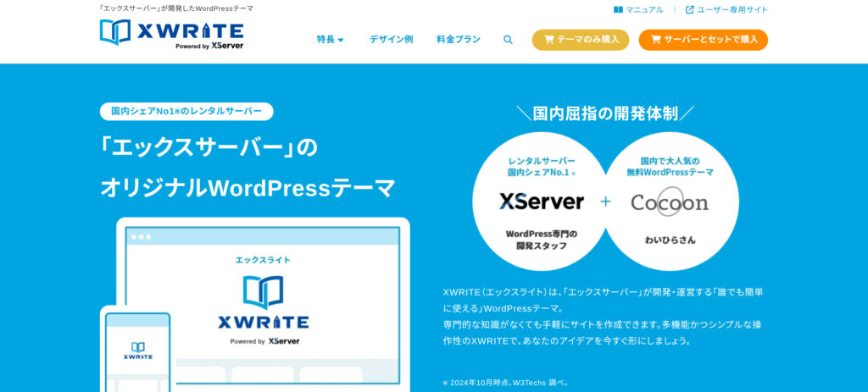The height and width of the screenshot is (392, 868).
Task: Open 料金プラン menu item
Action: tap(459, 40)
